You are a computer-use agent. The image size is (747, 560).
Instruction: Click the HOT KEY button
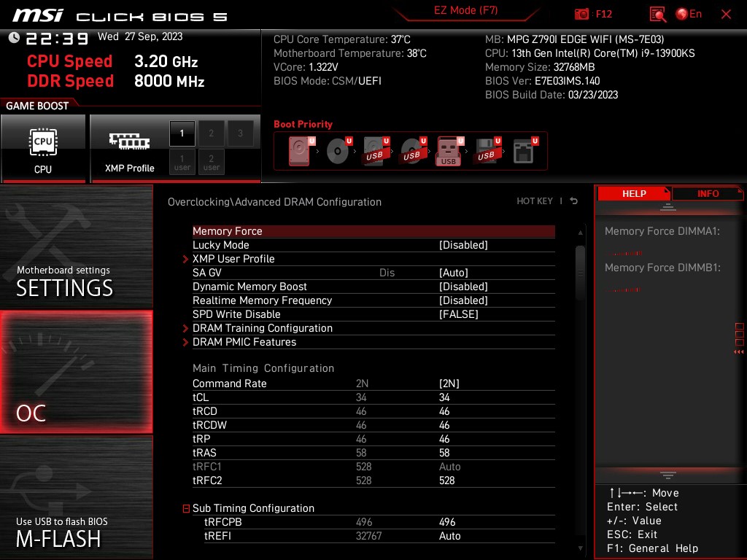point(535,201)
